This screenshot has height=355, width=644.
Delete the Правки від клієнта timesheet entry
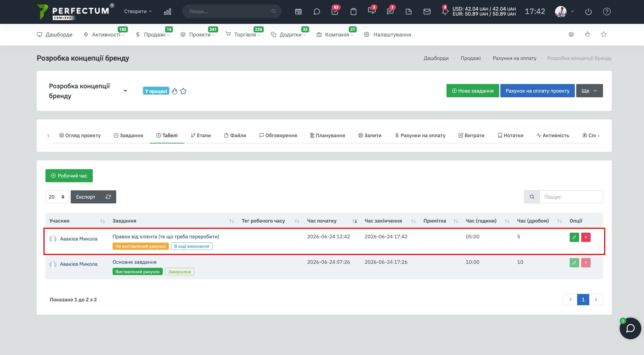(x=586, y=237)
